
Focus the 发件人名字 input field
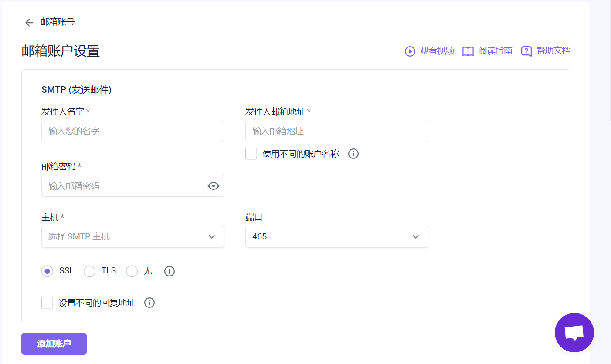coord(133,131)
